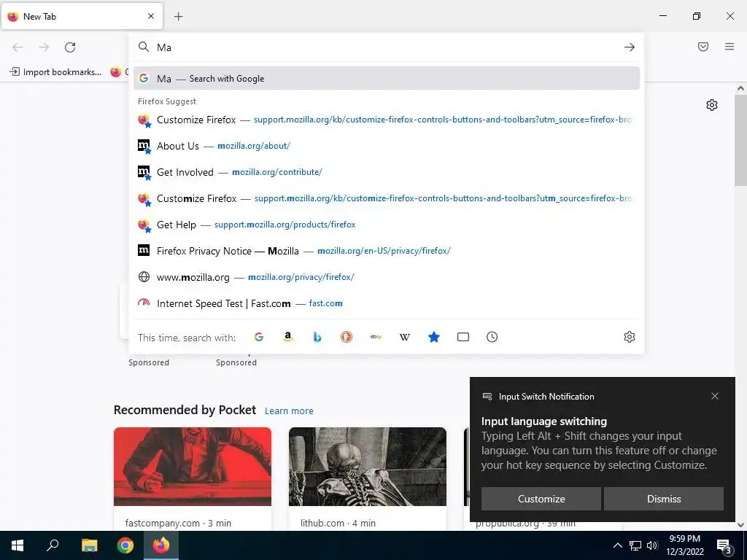747x560 pixels.
Task: Click scrollbar down arrow at bottom
Action: coord(740,525)
